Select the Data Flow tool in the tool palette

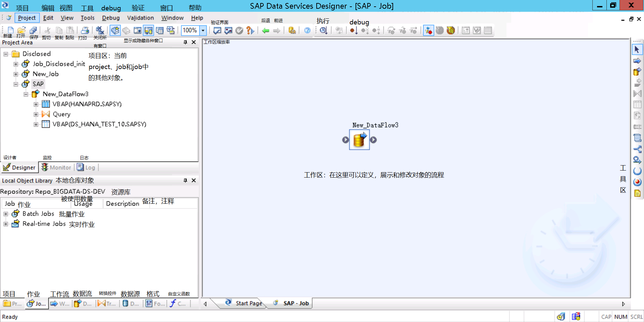pyautogui.click(x=637, y=71)
